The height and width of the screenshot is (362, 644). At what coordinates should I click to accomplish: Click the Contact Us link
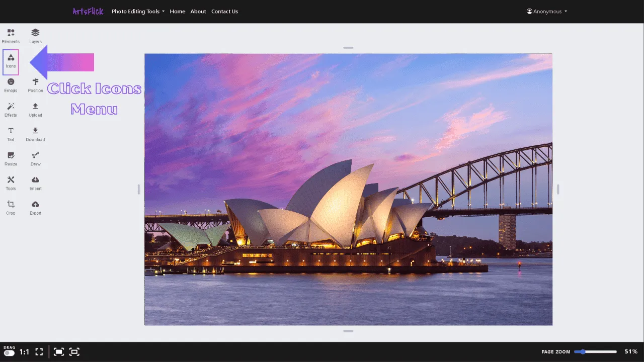224,11
